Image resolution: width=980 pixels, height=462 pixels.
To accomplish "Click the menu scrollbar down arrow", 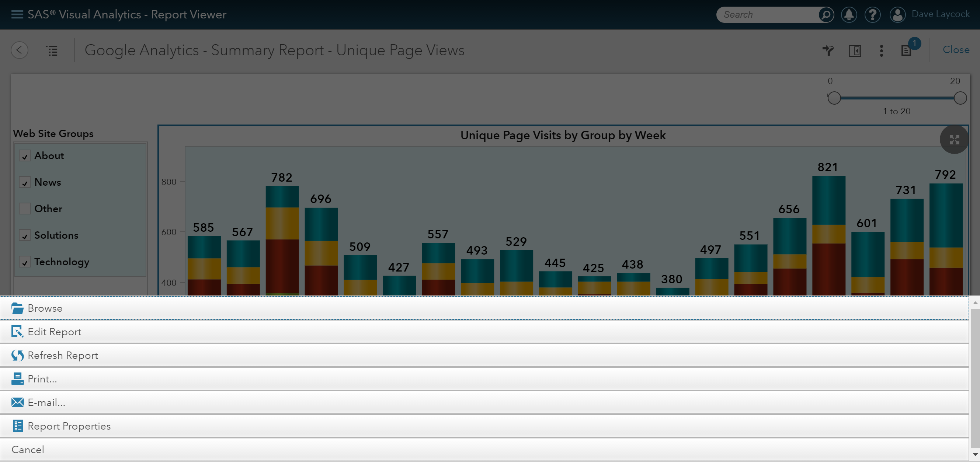I will tap(975, 454).
